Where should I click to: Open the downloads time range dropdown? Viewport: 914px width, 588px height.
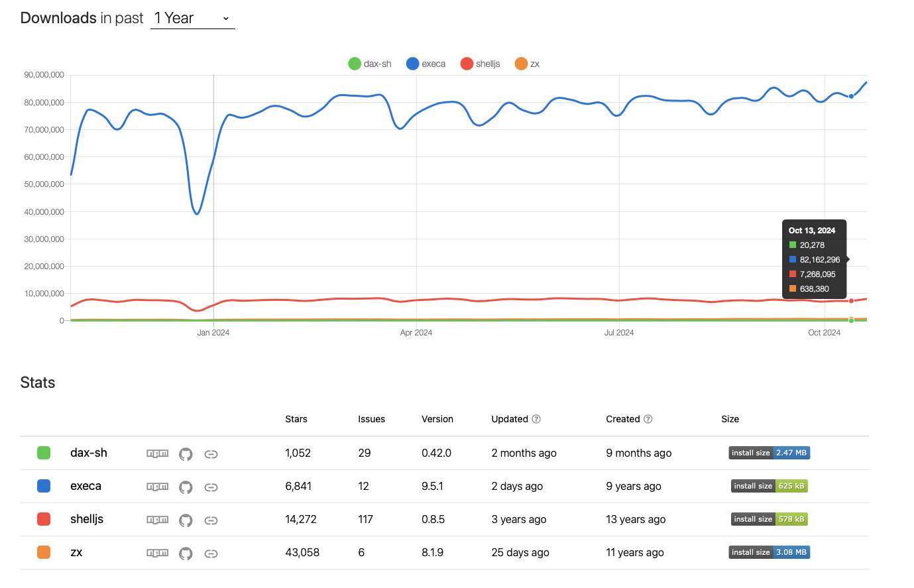[x=192, y=19]
